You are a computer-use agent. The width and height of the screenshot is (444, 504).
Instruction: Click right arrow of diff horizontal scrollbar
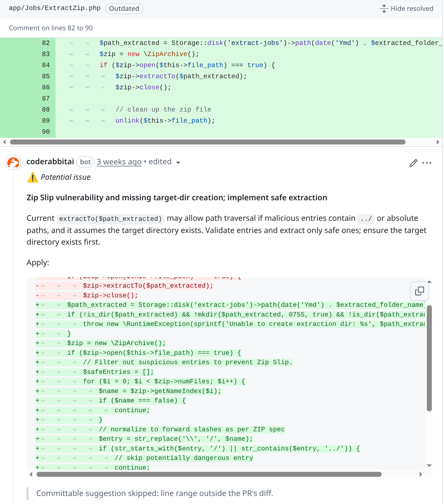tap(438, 142)
